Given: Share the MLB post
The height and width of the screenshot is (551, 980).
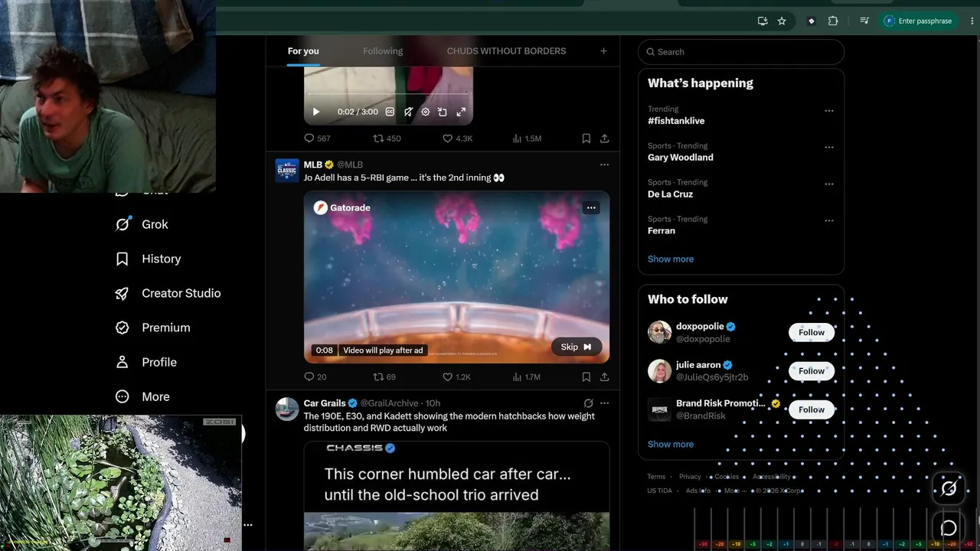Looking at the screenshot, I should pos(604,377).
